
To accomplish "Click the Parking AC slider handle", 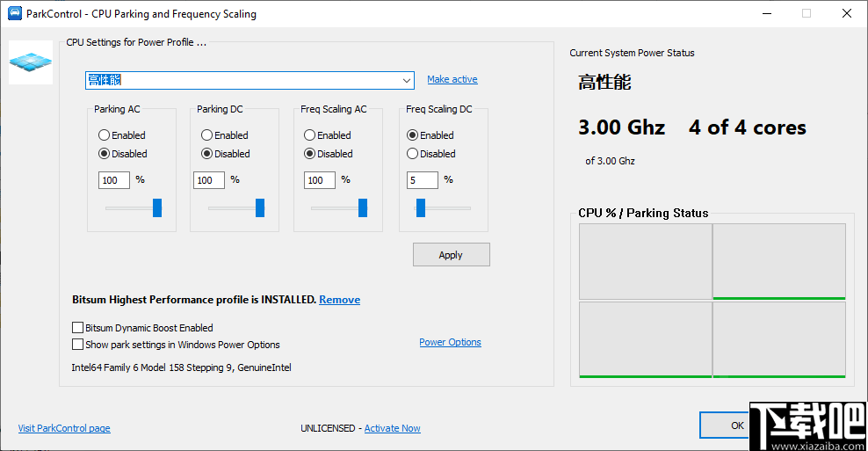I will pyautogui.click(x=157, y=207).
